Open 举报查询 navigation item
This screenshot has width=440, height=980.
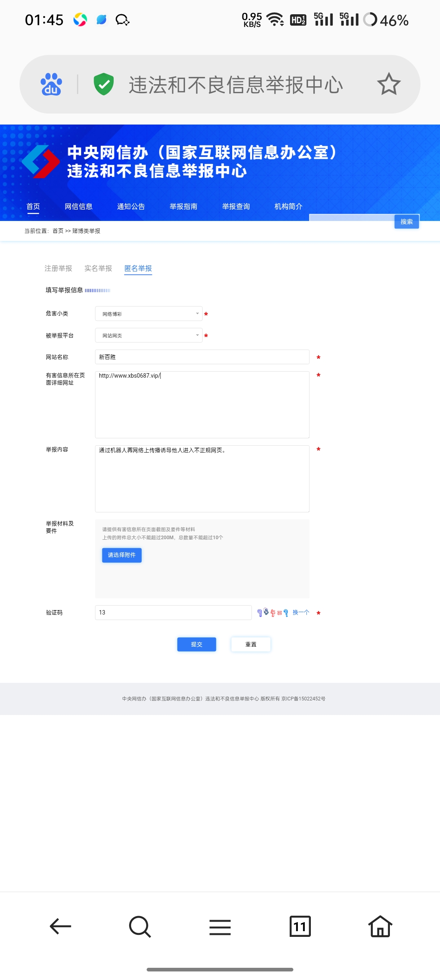[x=236, y=206]
